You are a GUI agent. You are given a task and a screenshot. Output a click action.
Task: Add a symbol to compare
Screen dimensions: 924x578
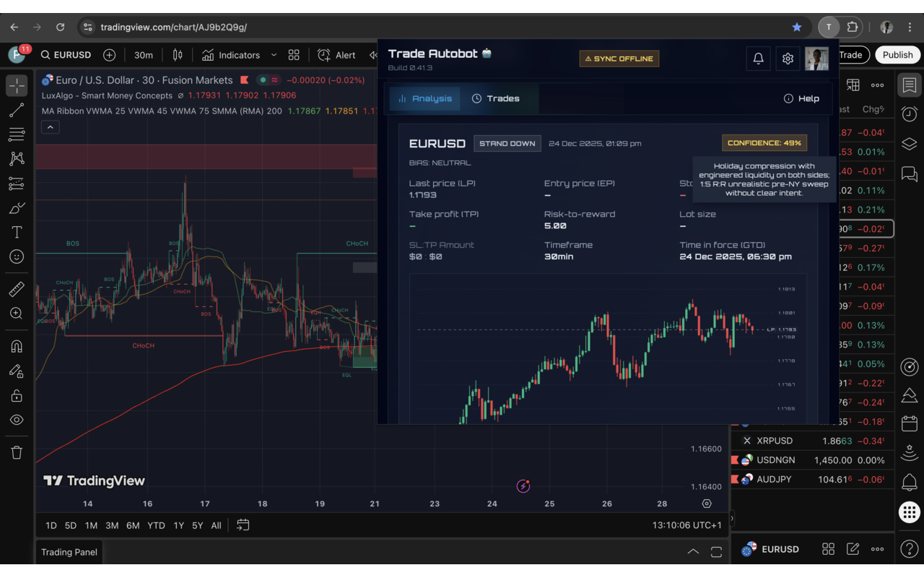pos(109,55)
